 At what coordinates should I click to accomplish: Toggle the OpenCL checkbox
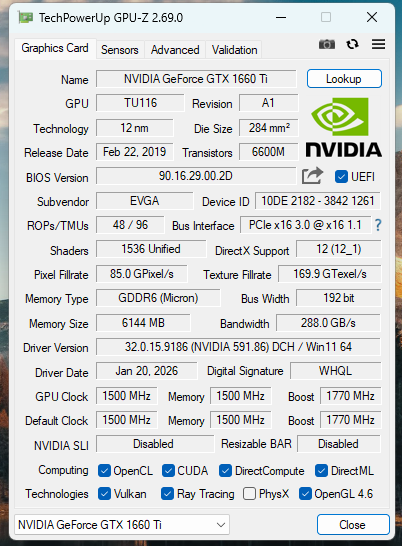[x=104, y=471]
